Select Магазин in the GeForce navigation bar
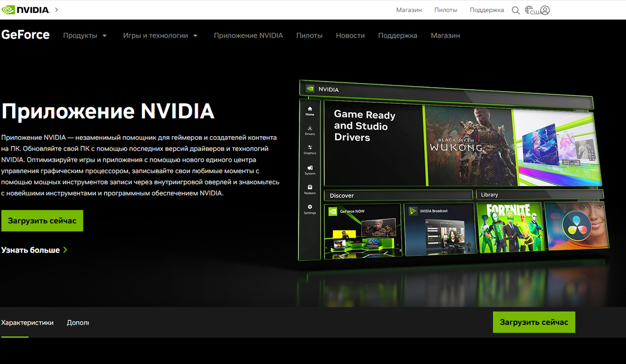The height and width of the screenshot is (364, 626). click(x=446, y=35)
